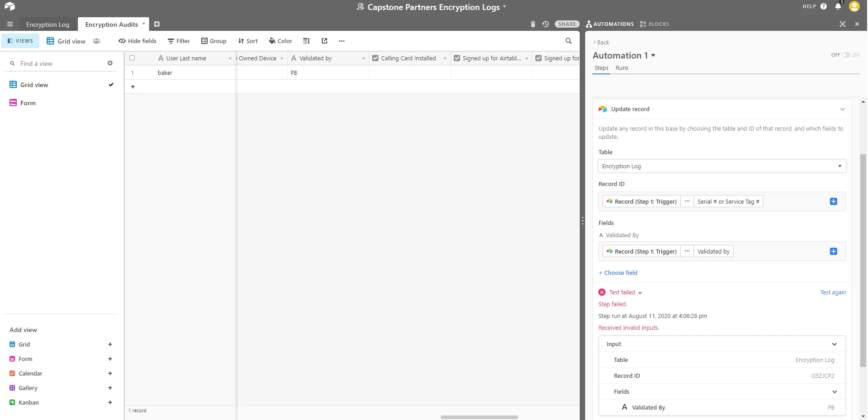The height and width of the screenshot is (420, 868).
Task: Add a new Form view
Action: pos(110,359)
